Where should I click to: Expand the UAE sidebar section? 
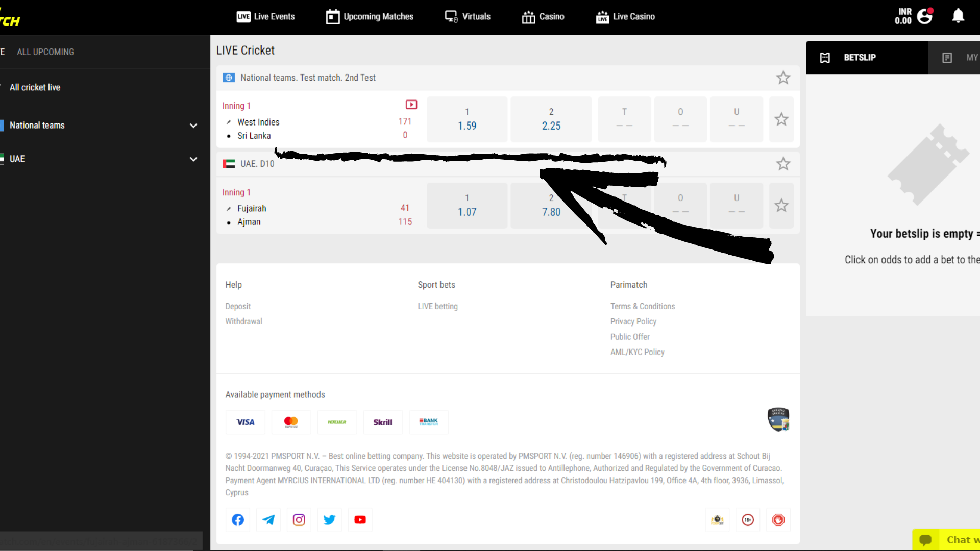[x=193, y=159]
